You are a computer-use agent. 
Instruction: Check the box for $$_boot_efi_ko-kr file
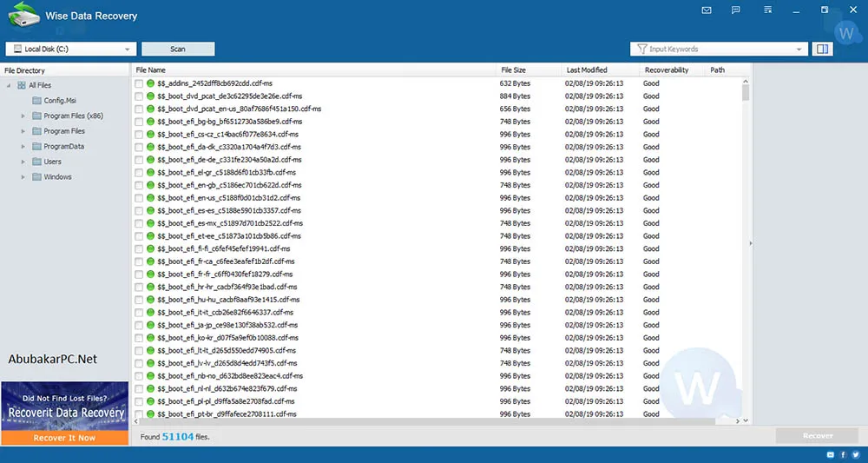tap(138, 338)
